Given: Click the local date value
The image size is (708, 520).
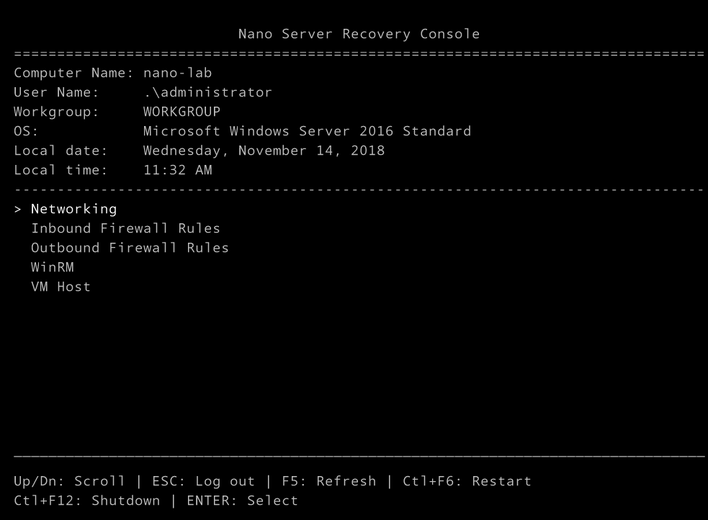Looking at the screenshot, I should pos(264,151).
